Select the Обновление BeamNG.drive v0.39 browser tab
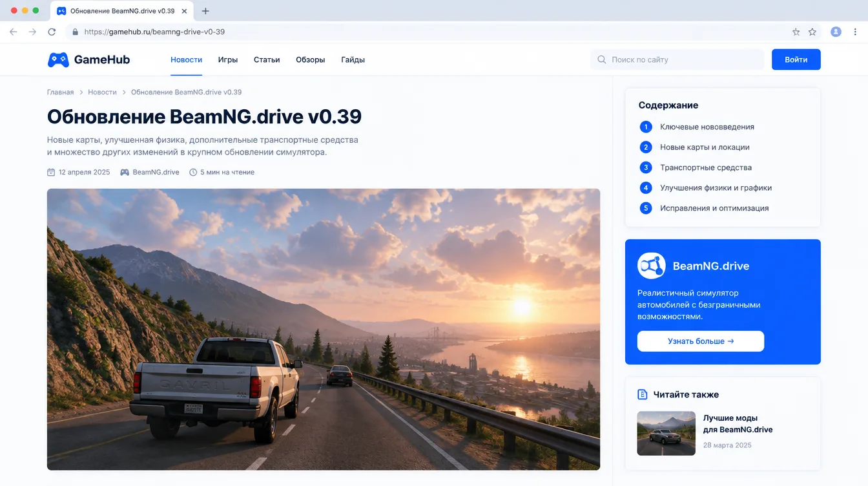 121,11
